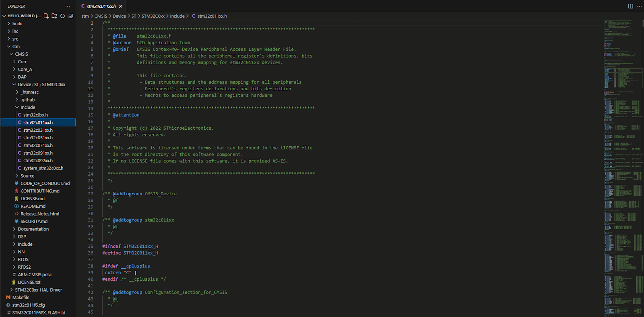Click the Device breadcrumb segment
Viewport: 644px width, 317px height.
[119, 16]
